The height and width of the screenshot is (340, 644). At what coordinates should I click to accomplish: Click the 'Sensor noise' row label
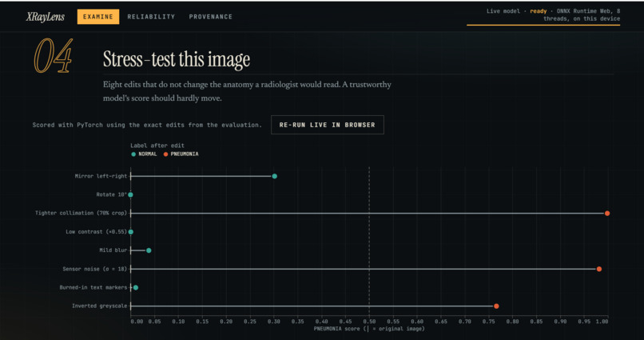(95, 269)
